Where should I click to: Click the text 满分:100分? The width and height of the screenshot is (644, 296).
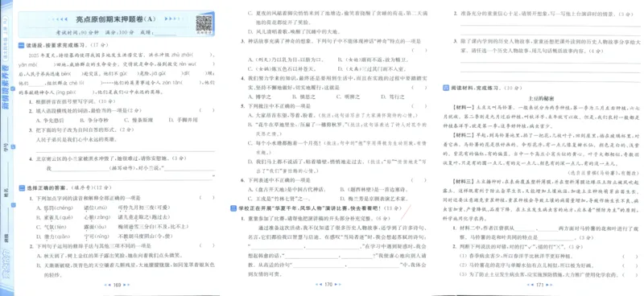point(119,32)
